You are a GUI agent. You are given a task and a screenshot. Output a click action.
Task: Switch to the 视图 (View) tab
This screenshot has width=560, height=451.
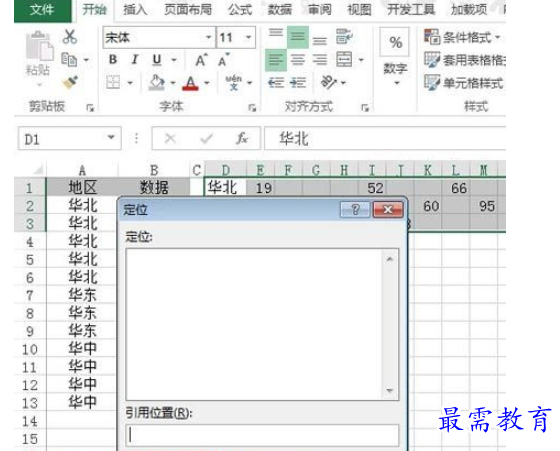(x=359, y=10)
